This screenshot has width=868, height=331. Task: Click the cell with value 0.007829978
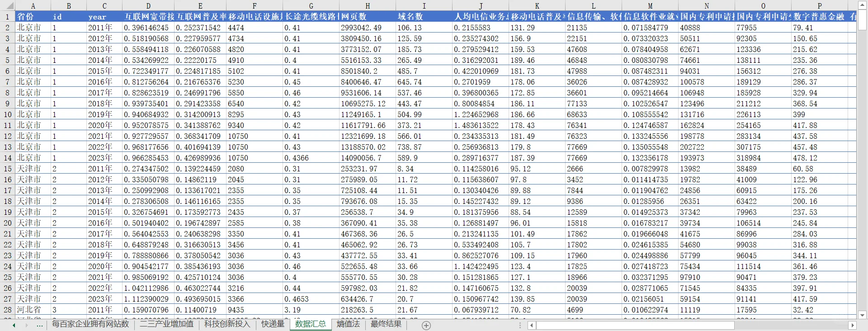click(x=650, y=169)
